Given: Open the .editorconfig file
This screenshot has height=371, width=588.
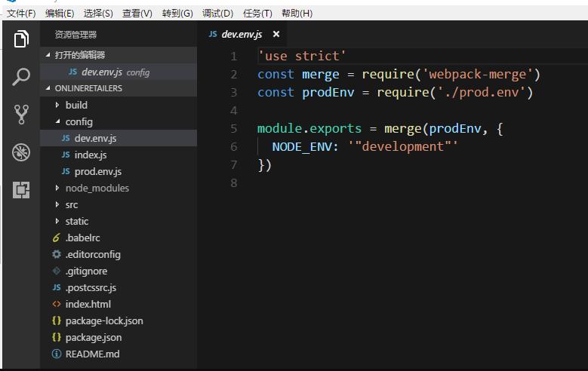Looking at the screenshot, I should 119,254.
